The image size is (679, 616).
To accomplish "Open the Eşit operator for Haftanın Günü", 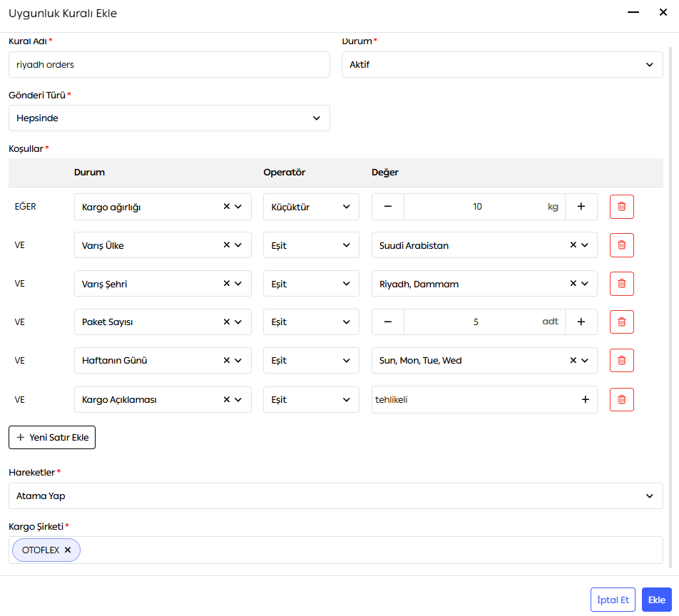I will [312, 360].
